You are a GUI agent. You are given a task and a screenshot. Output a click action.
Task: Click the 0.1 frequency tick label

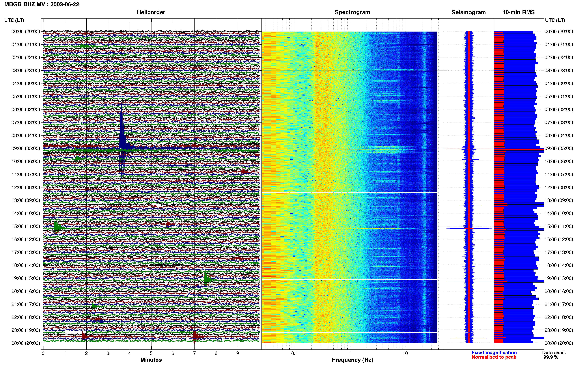click(295, 353)
